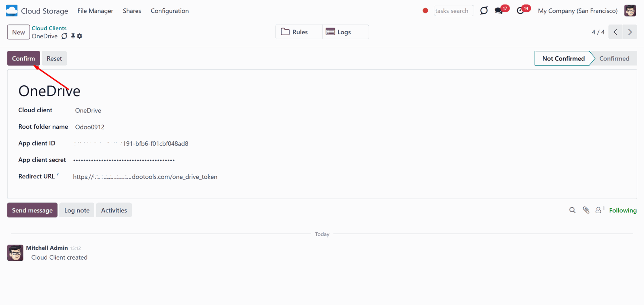Open the Activities button in the chatter
Image resolution: width=644 pixels, height=305 pixels.
(x=114, y=210)
